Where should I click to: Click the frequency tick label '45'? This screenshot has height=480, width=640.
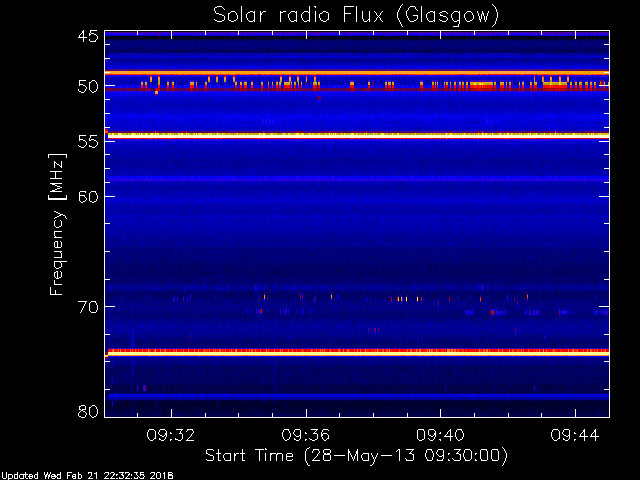[x=88, y=36]
